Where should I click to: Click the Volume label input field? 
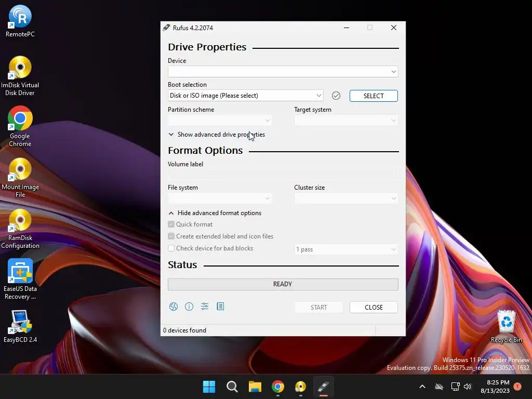click(x=283, y=175)
